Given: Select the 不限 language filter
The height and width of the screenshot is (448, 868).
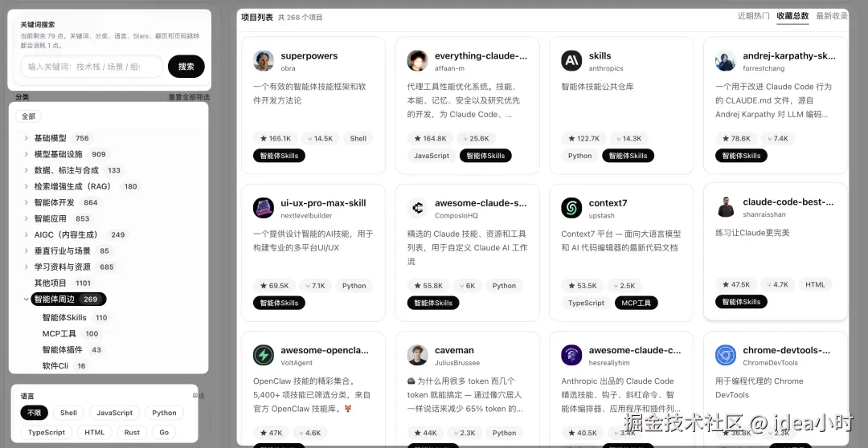Looking at the screenshot, I should pos(35,413).
